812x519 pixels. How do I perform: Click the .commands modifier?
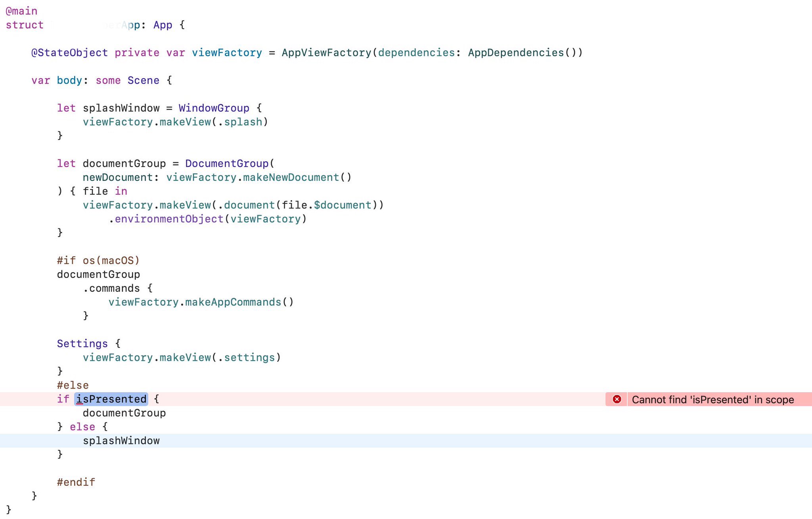click(111, 288)
